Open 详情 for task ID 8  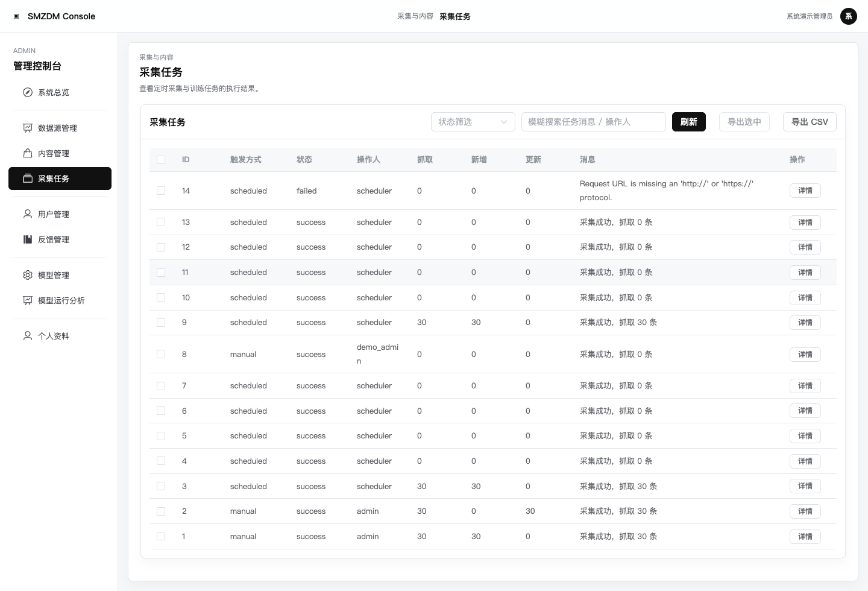[x=805, y=354]
